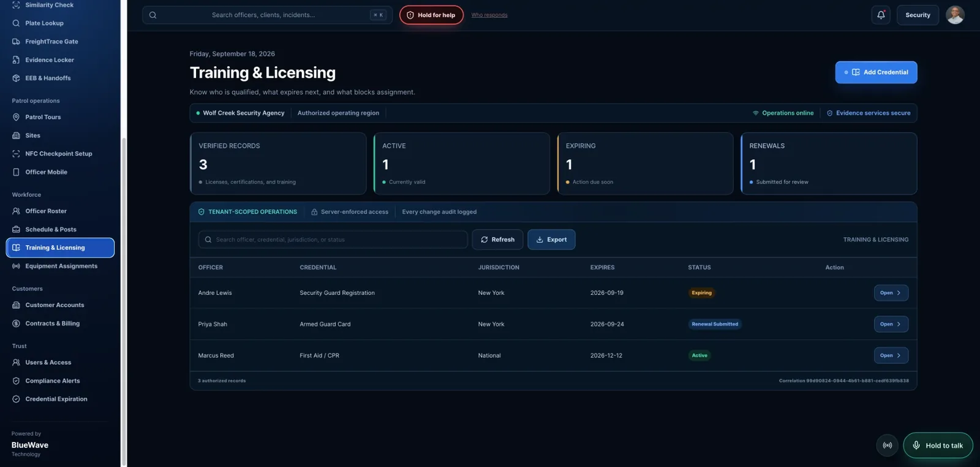The image size is (980, 467).
Task: Follow the Who responds link
Action: 489,15
